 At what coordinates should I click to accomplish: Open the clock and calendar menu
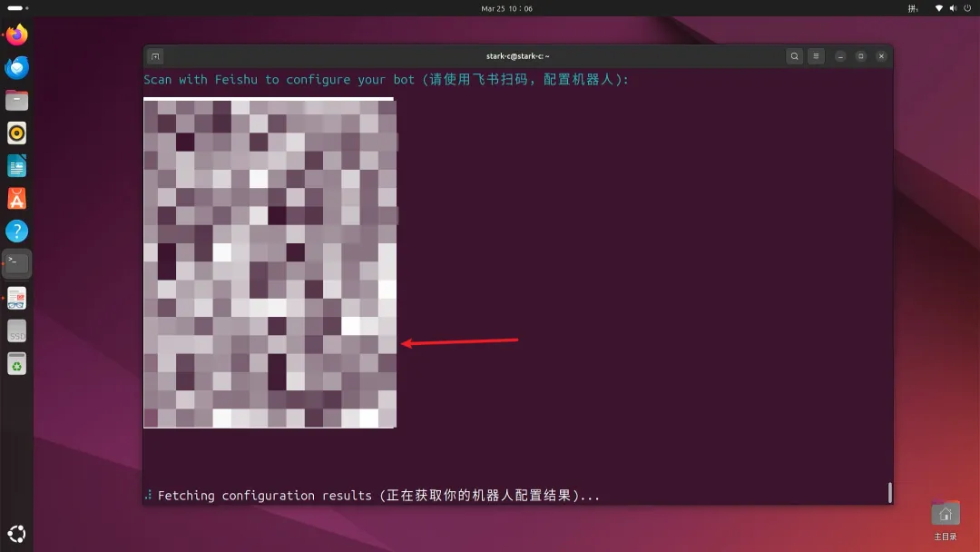tap(507, 9)
